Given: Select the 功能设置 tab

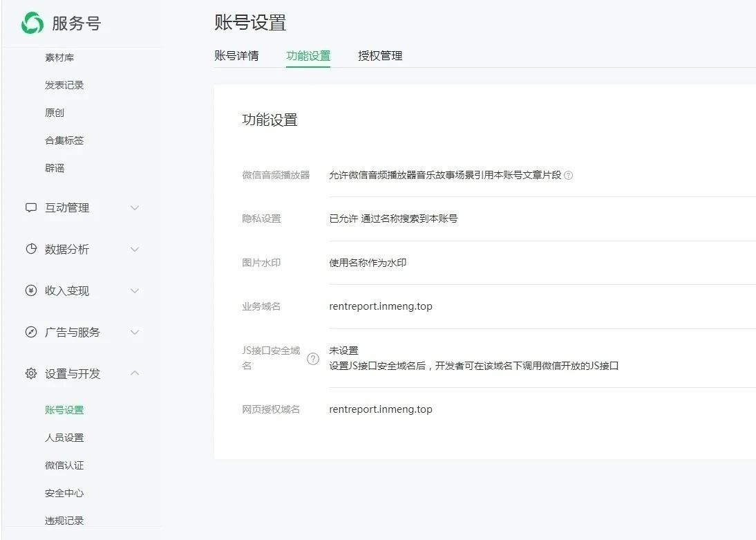Looking at the screenshot, I should [x=308, y=55].
